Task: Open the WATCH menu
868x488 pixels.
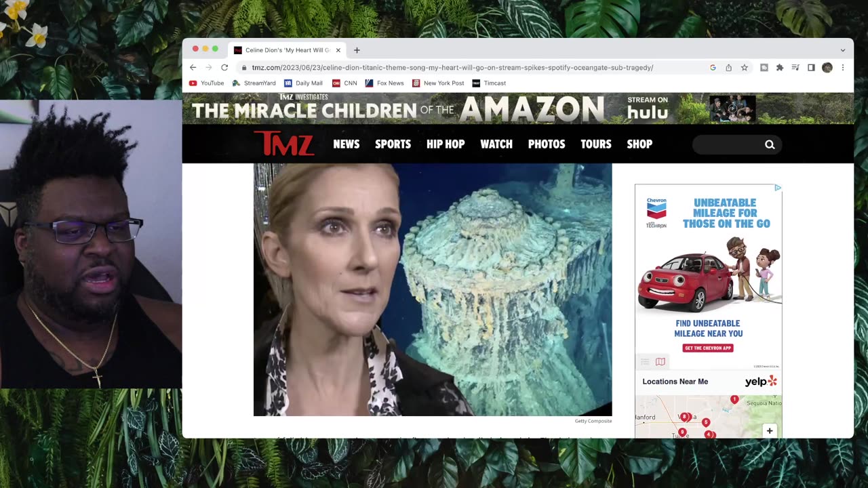Action: click(496, 144)
